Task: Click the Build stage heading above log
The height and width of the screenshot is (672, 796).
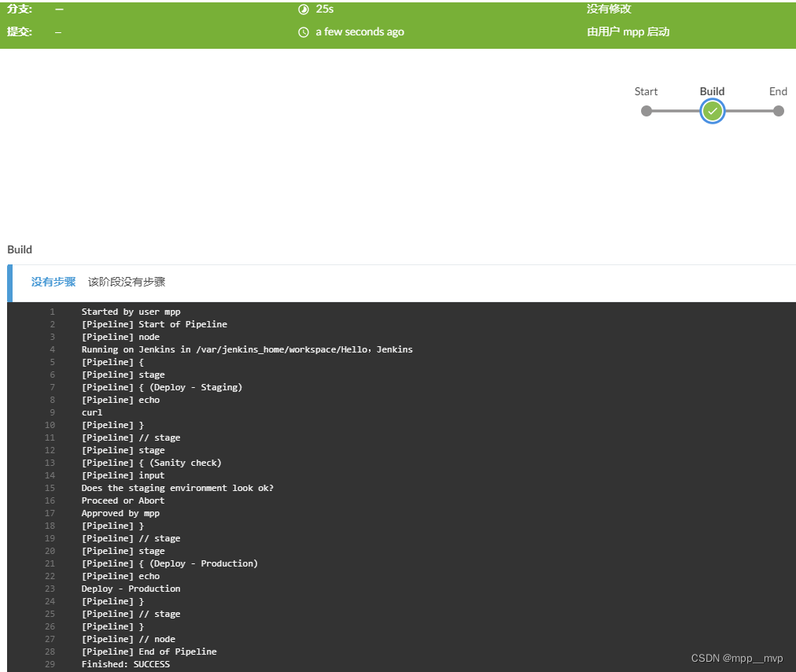Action: 20,249
